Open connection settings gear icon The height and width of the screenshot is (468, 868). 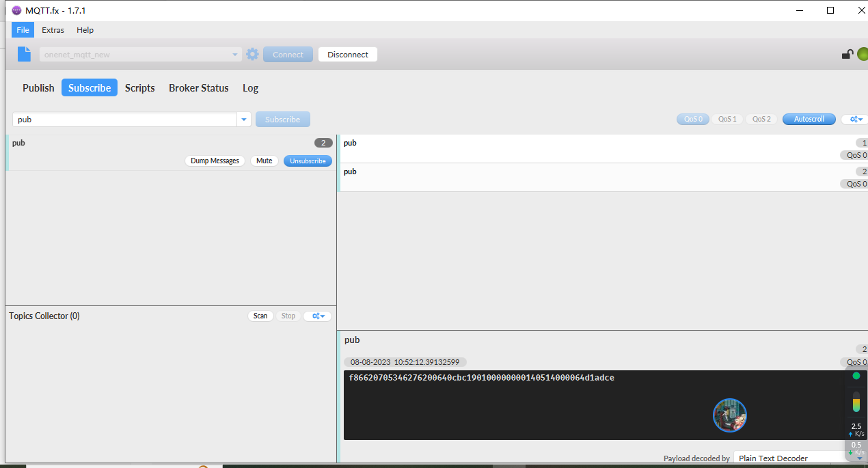253,55
